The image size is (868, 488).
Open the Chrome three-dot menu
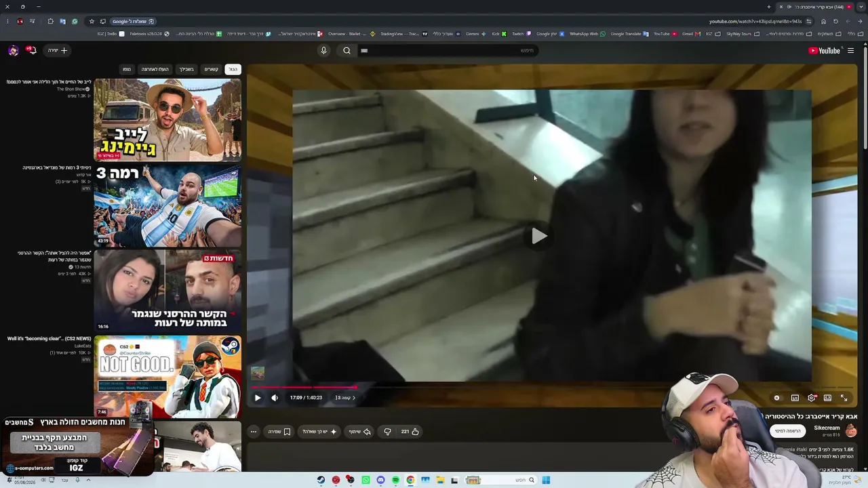7,22
